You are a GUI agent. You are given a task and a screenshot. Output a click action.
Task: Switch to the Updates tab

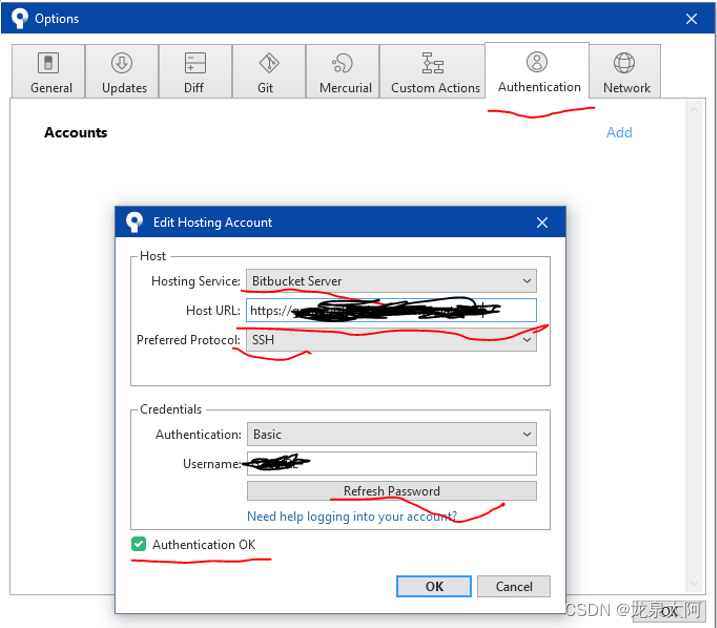[x=122, y=71]
